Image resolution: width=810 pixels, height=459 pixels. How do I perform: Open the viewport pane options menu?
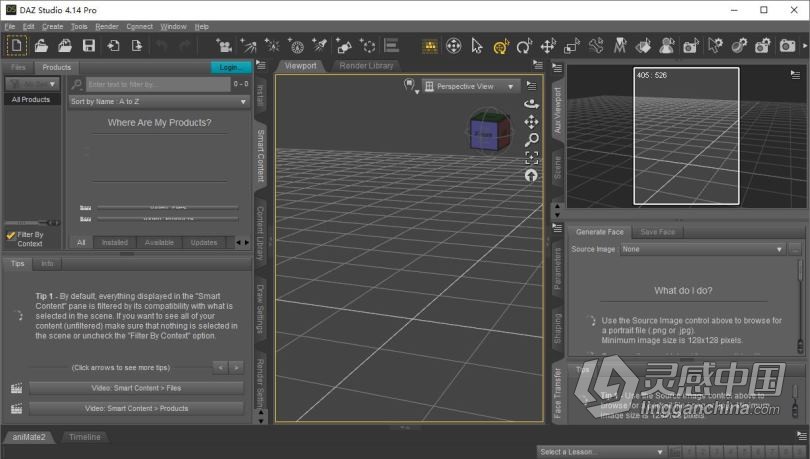pos(537,65)
